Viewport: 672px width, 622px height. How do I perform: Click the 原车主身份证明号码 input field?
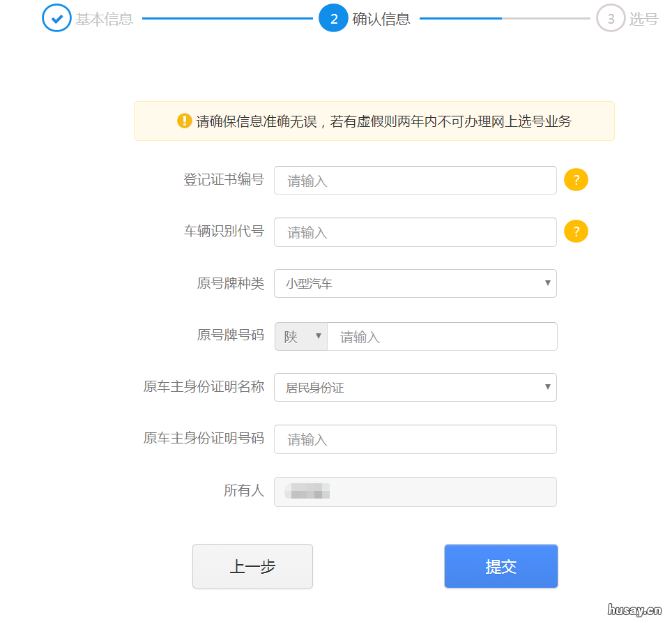tap(415, 439)
